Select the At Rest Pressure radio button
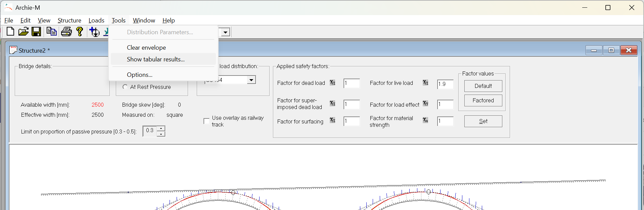Screen dimensions: 644x210 pos(125,87)
